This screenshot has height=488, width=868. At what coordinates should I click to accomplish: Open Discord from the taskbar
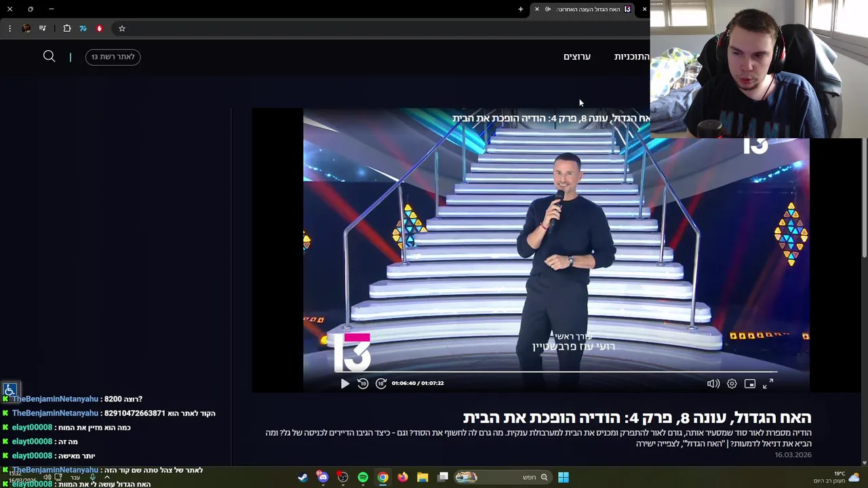point(323,477)
